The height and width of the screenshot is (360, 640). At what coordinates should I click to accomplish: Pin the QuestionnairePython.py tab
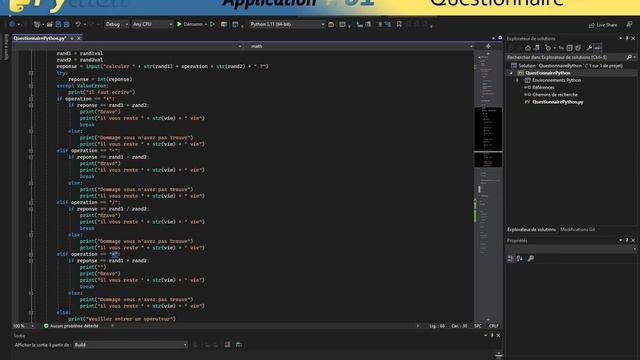click(x=72, y=38)
